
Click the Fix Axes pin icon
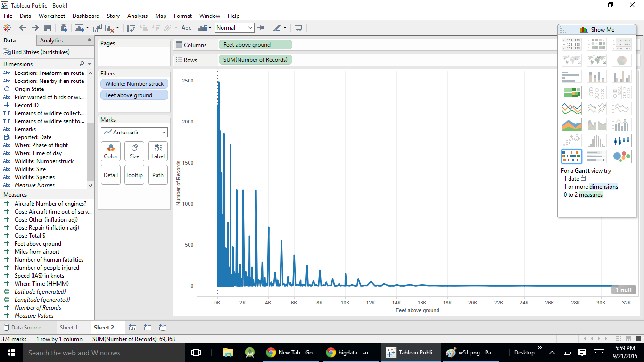(x=261, y=28)
